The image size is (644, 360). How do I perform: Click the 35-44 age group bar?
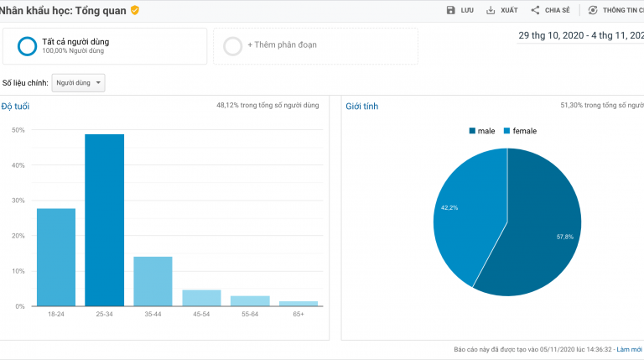point(153,281)
